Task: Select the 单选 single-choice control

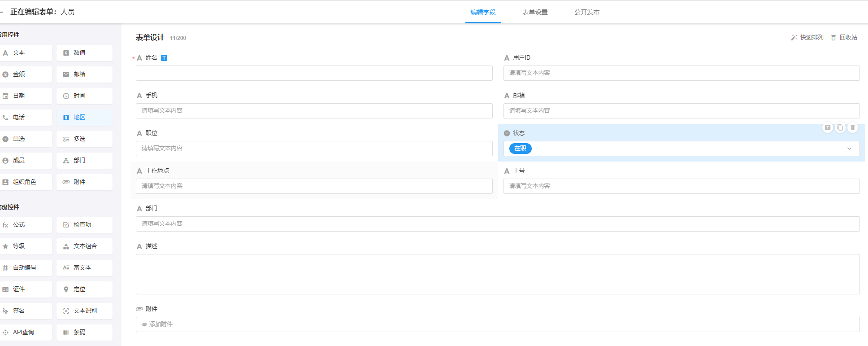Action: coord(25,139)
